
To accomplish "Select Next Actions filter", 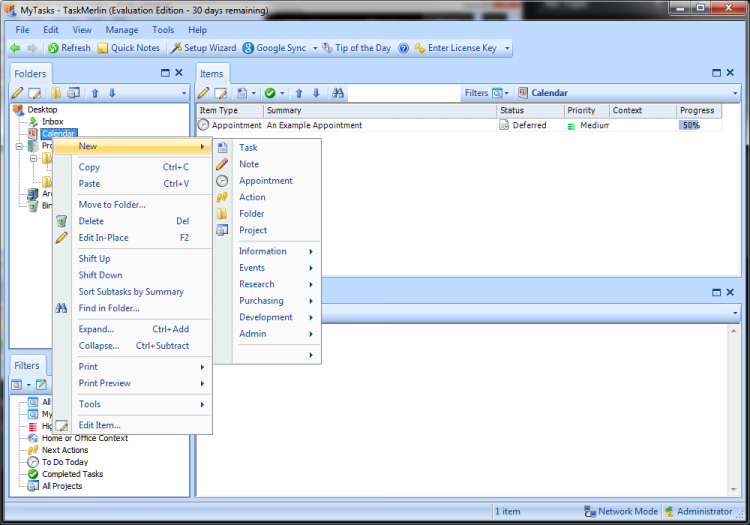I will click(65, 450).
